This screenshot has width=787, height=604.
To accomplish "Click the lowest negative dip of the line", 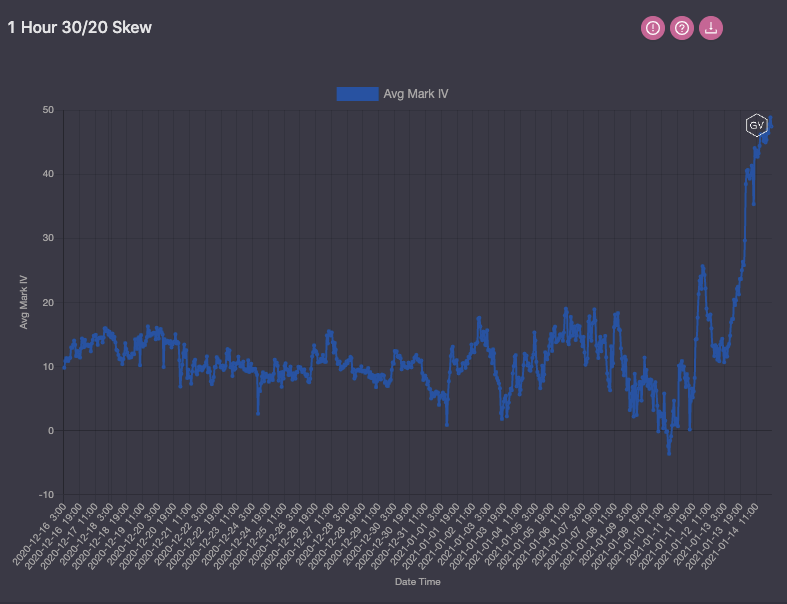I will click(669, 453).
